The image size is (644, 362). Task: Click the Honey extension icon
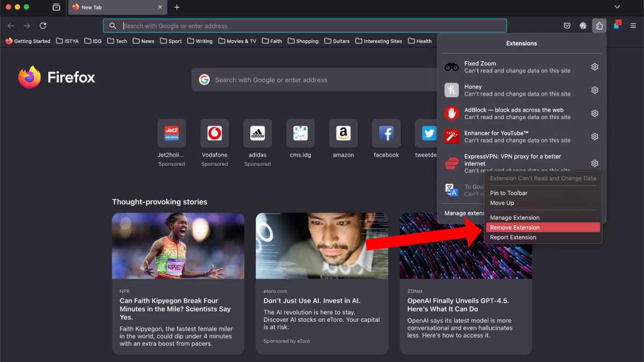451,90
